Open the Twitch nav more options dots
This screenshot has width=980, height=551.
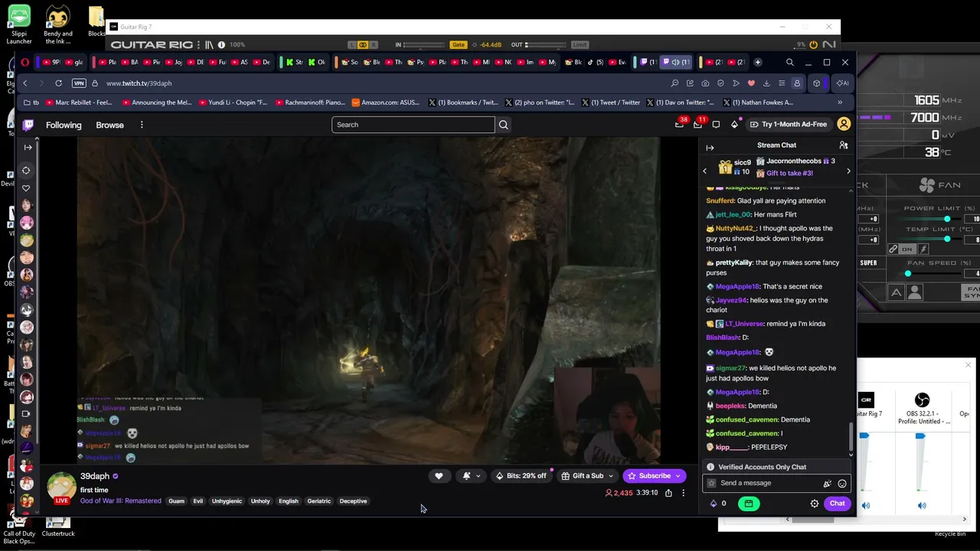coord(142,125)
